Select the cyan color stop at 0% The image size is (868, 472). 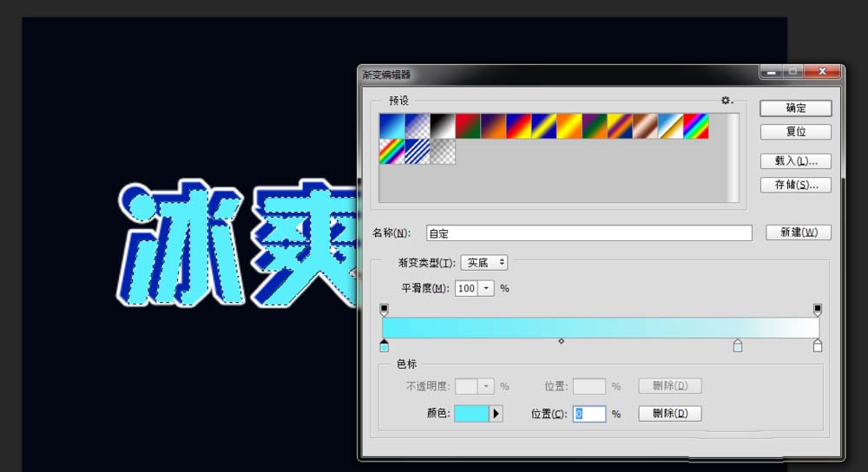point(385,346)
